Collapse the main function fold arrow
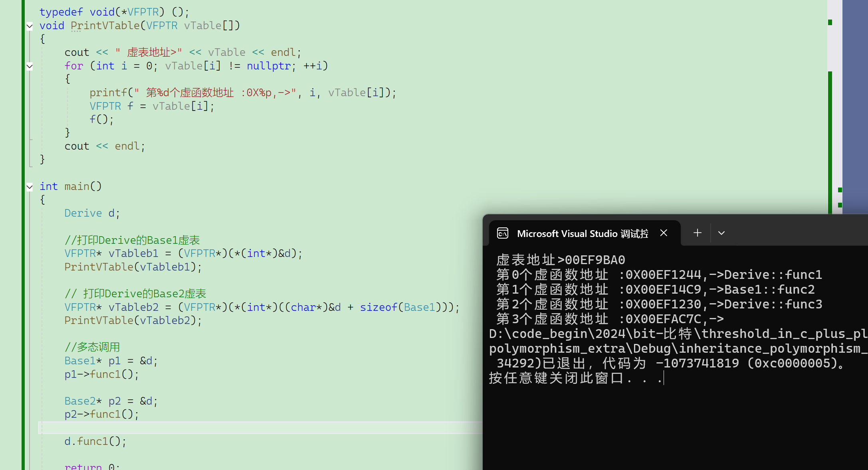 pyautogui.click(x=30, y=187)
